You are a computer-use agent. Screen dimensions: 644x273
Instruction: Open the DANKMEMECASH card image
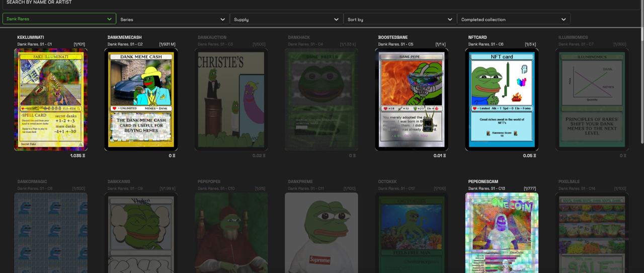pyautogui.click(x=141, y=99)
